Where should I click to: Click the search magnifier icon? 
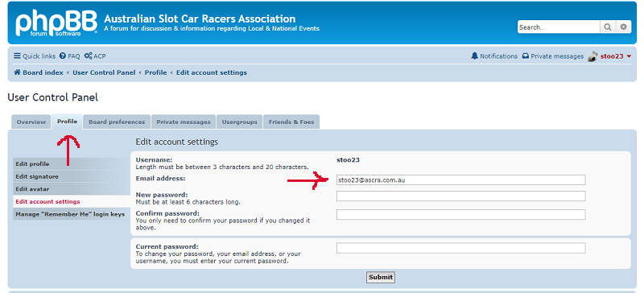(x=608, y=27)
